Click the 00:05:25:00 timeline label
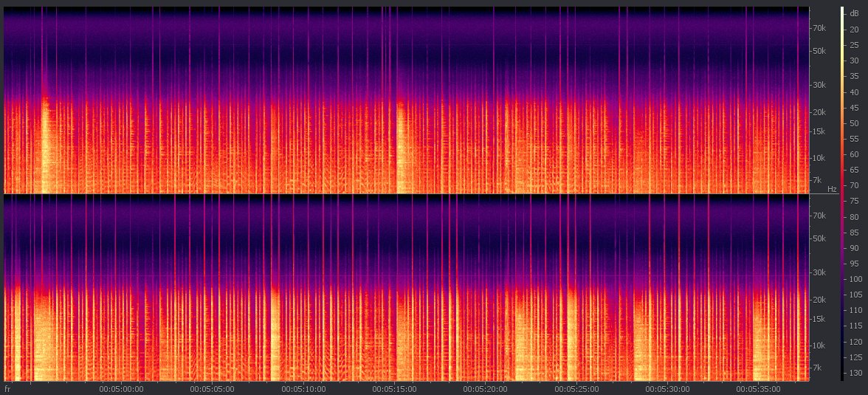 (577, 389)
